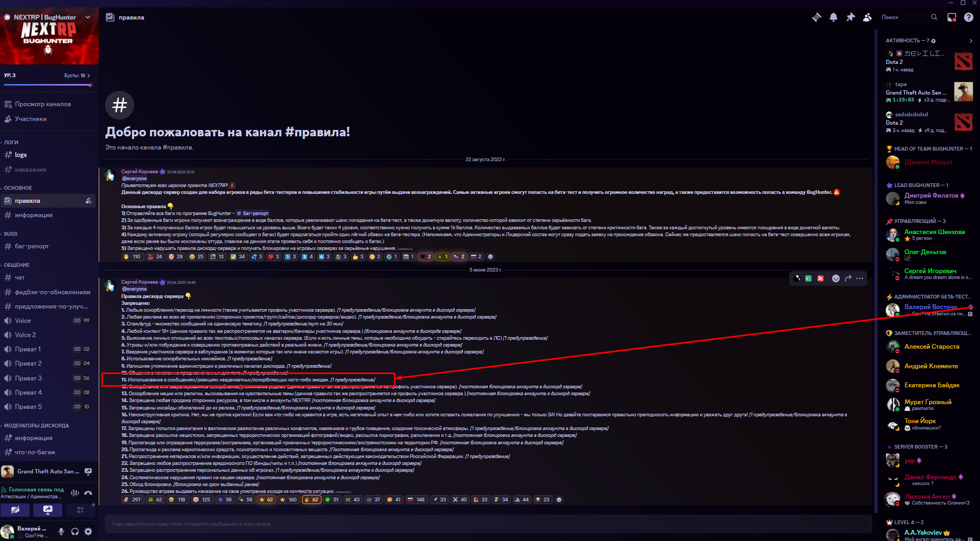This screenshot has height=541, width=980.
Task: Collapse the ОБЩЕНИЕ category
Action: point(16,265)
